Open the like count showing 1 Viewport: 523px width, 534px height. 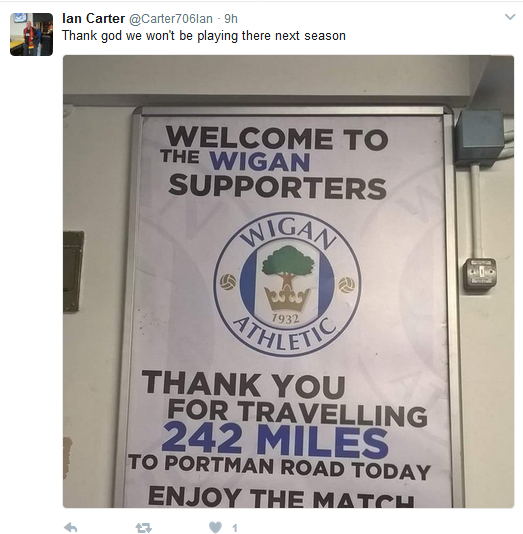[235, 528]
